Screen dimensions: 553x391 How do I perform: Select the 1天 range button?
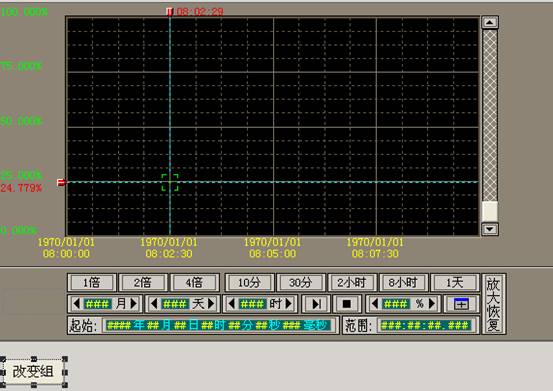coord(455,282)
